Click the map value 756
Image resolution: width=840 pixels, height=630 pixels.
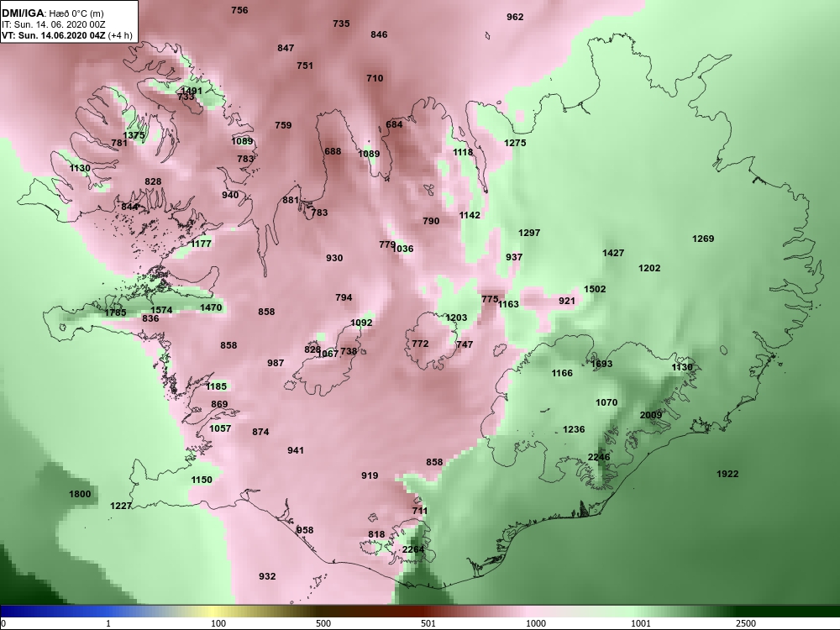(239, 10)
